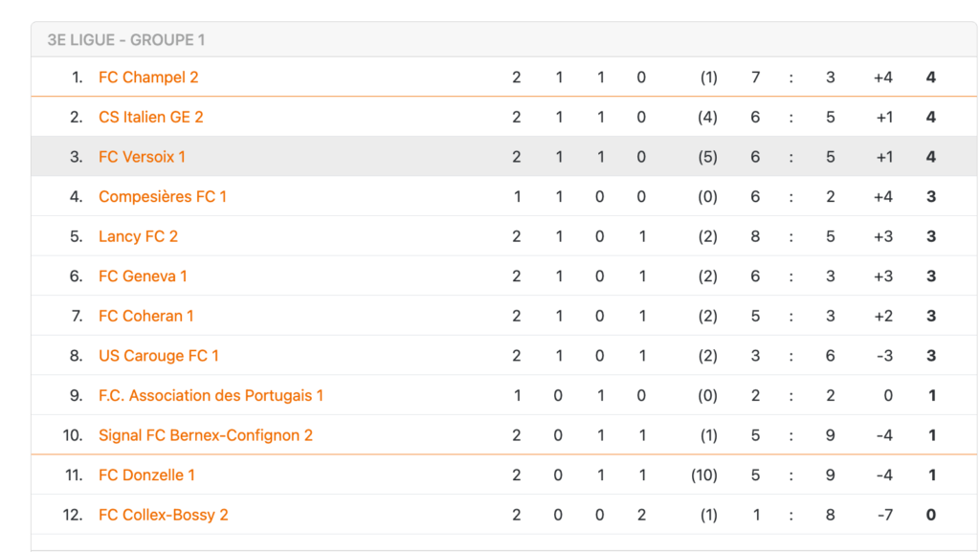Click Lancy FC 2's goals scored value 8

(755, 236)
